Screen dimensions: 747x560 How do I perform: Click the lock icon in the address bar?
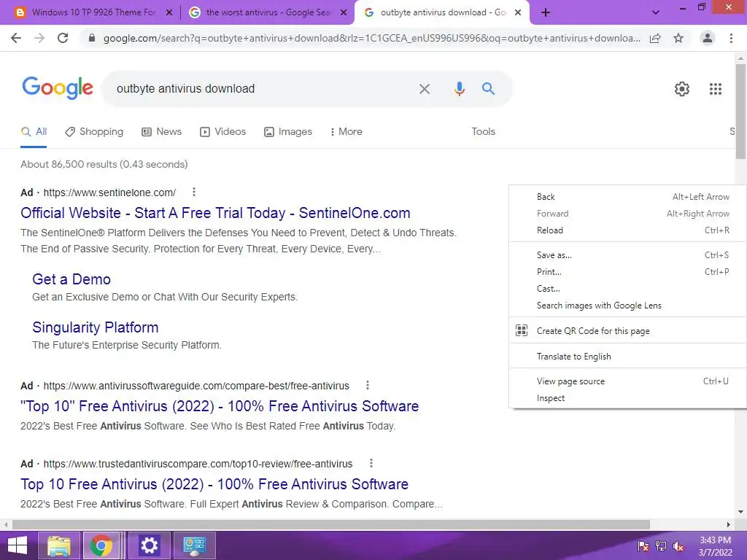point(92,38)
